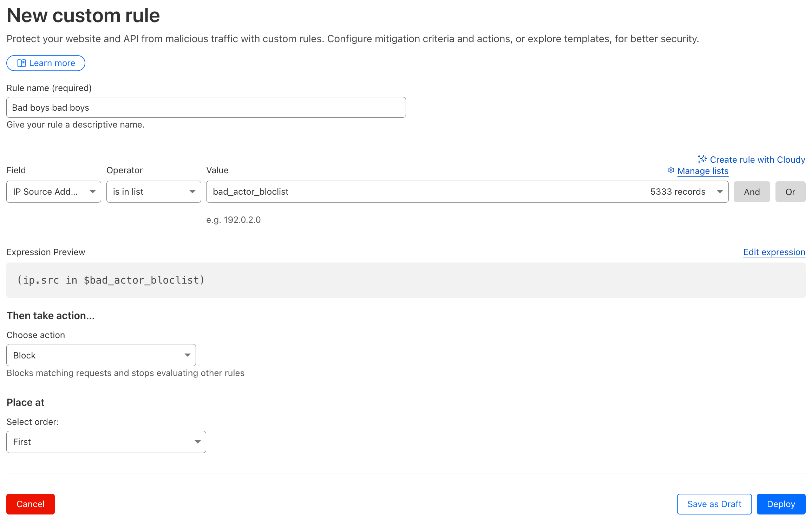The height and width of the screenshot is (518, 812).
Task: Click the 'New custom rule' heading
Action: coord(83,15)
